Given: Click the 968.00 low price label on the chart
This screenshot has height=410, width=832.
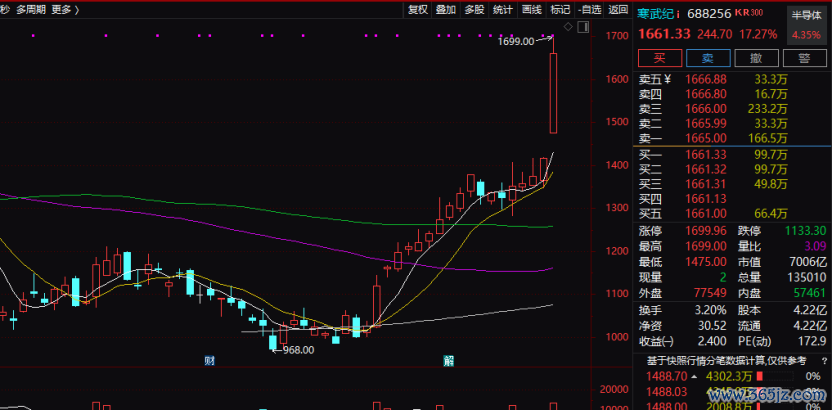Looking at the screenshot, I should (x=298, y=350).
